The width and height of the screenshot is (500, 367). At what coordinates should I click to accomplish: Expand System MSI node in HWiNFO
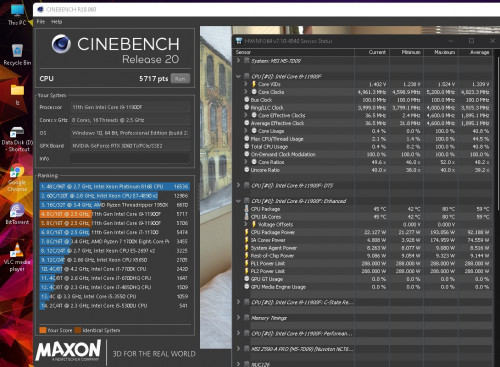point(238,61)
